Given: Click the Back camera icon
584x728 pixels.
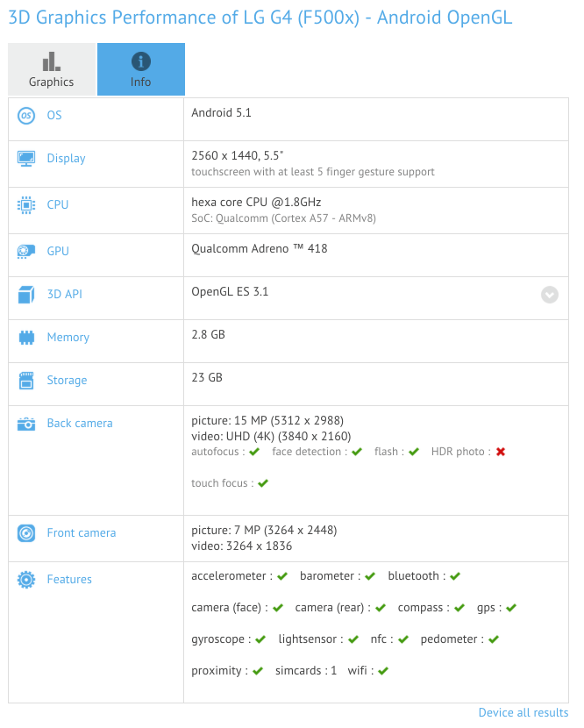Looking at the screenshot, I should click(26, 424).
